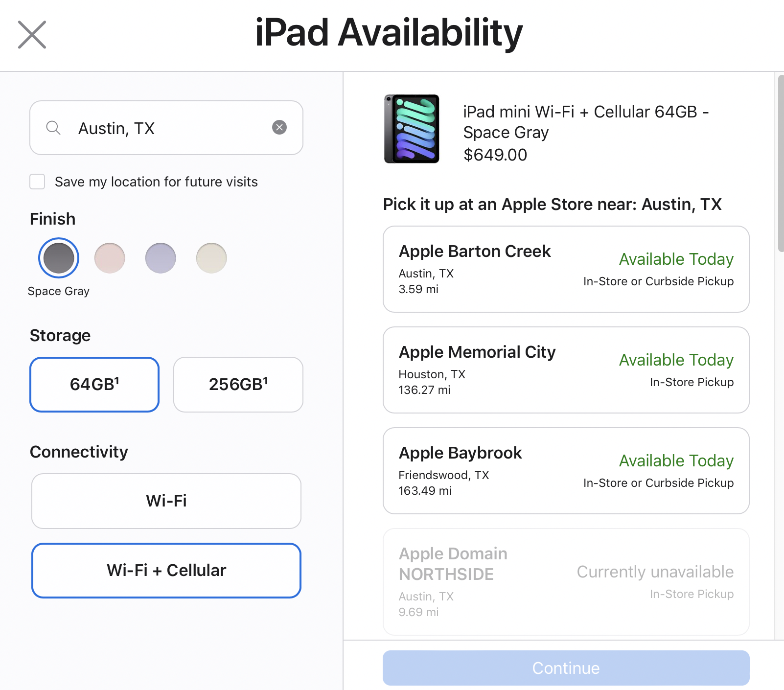Clear the Austin, TX location field

coord(279,128)
